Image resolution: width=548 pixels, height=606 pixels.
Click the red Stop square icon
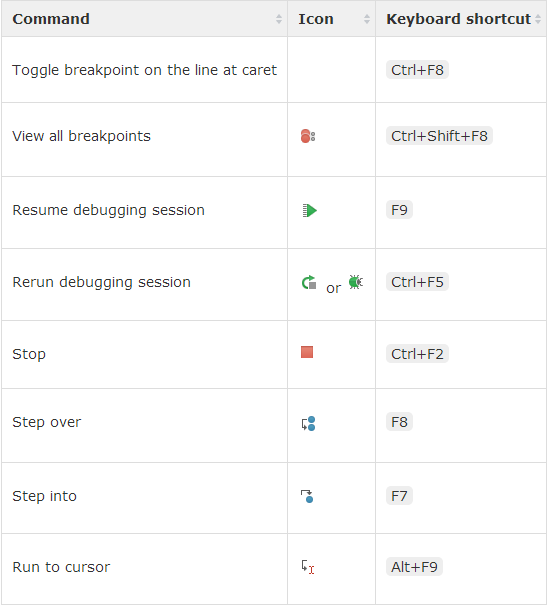click(x=307, y=352)
